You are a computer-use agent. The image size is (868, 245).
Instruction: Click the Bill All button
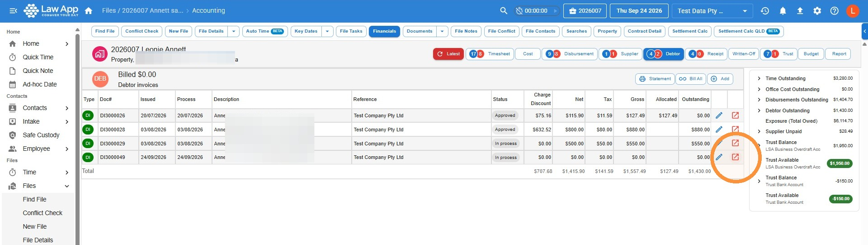click(691, 79)
